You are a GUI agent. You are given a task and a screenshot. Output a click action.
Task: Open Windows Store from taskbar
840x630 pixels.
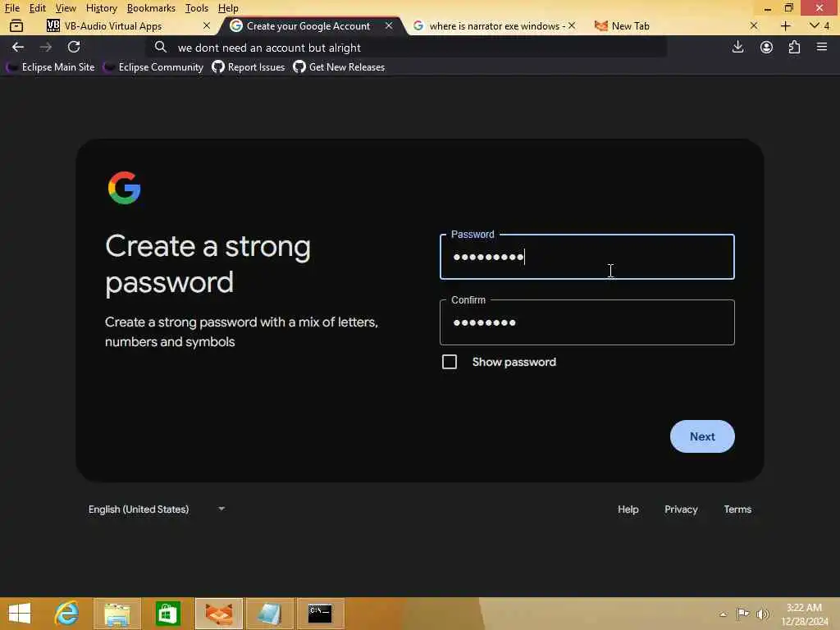pos(167,614)
